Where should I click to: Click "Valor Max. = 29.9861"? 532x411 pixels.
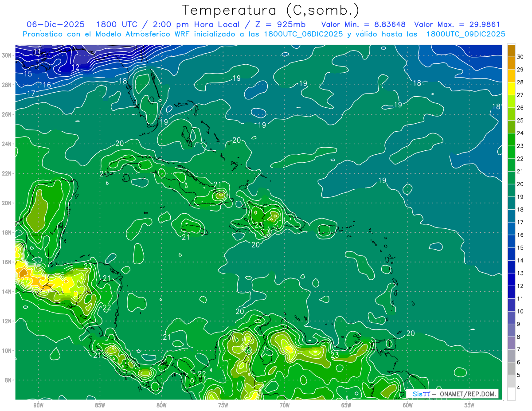[457, 24]
